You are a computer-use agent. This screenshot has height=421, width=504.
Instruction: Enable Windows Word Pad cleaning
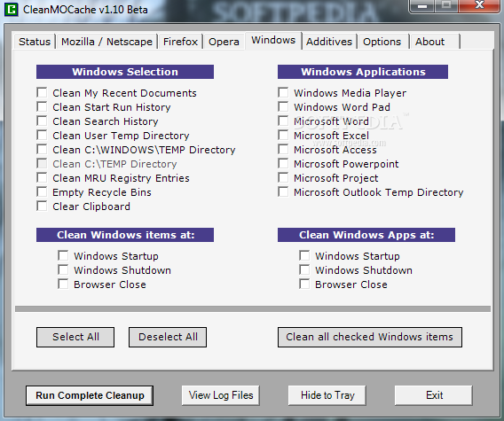pyautogui.click(x=283, y=106)
